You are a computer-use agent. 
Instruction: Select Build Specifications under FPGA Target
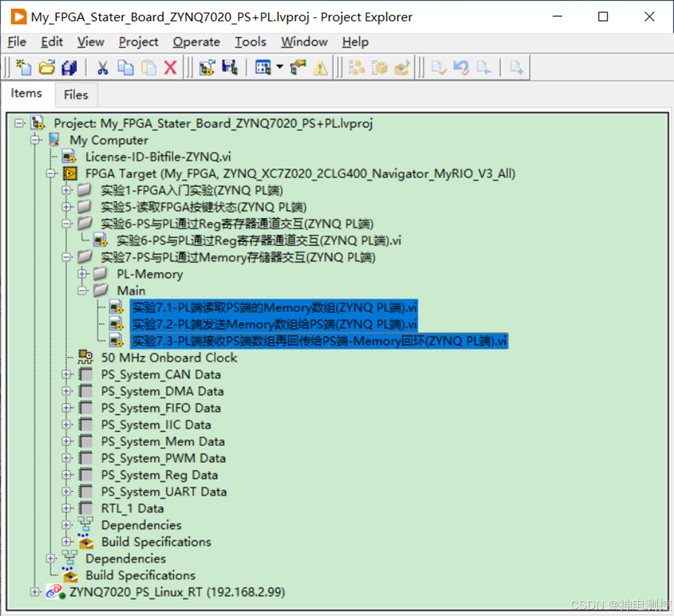pyautogui.click(x=156, y=542)
